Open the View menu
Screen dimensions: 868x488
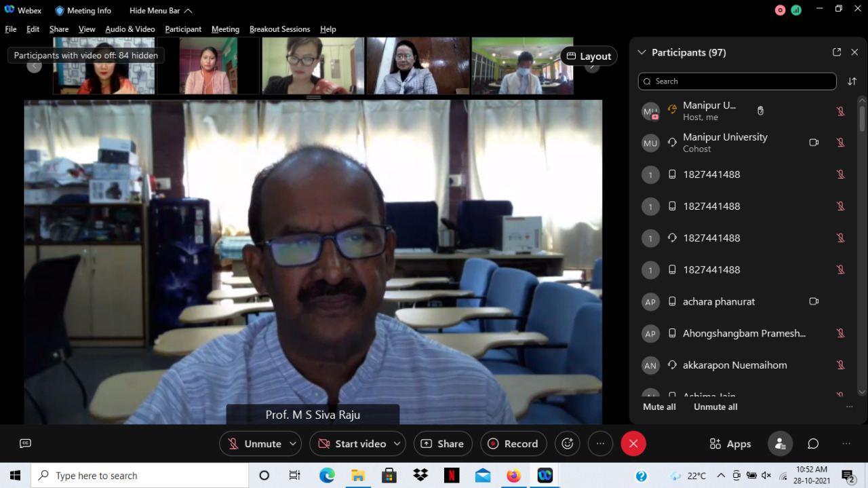pos(87,29)
